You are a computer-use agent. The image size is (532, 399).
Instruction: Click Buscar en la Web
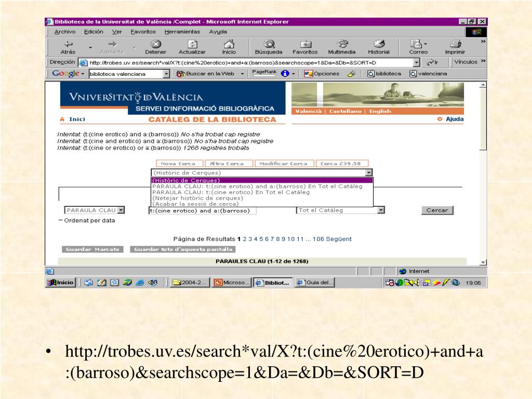tap(206, 74)
